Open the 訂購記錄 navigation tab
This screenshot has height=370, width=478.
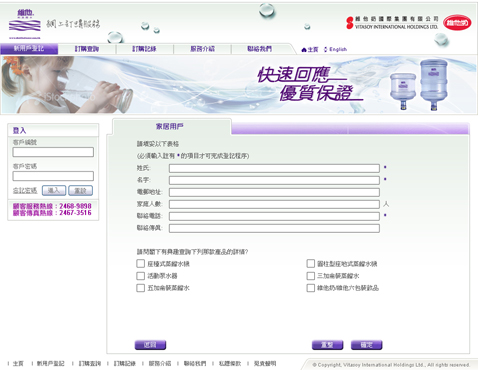[144, 49]
